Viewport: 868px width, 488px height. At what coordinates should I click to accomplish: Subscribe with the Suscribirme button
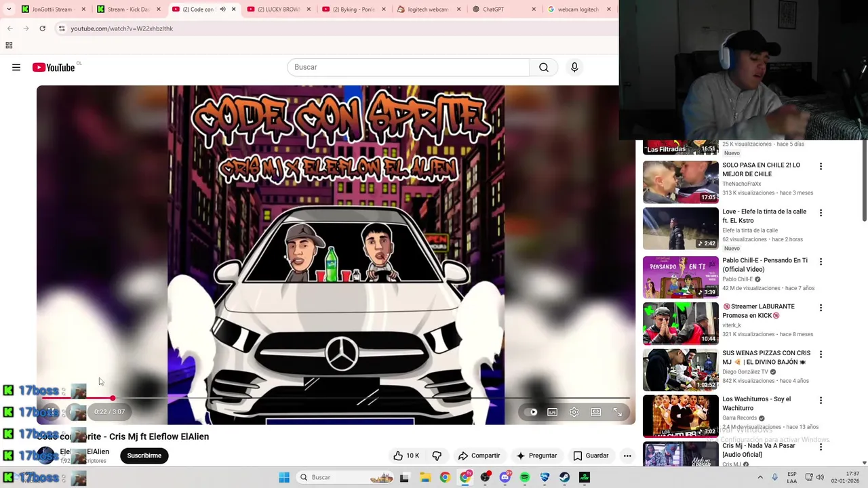144,455
